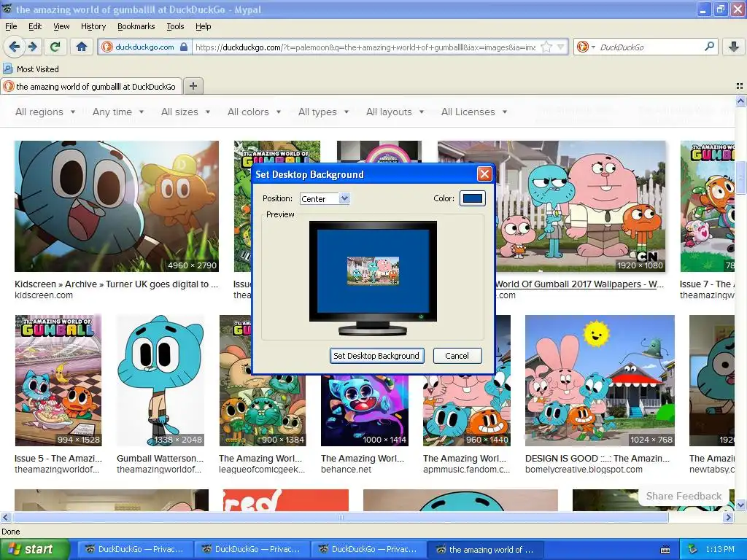Click the 1:13 PM system clock
Image resolution: width=747 pixels, height=560 pixels.
720,549
